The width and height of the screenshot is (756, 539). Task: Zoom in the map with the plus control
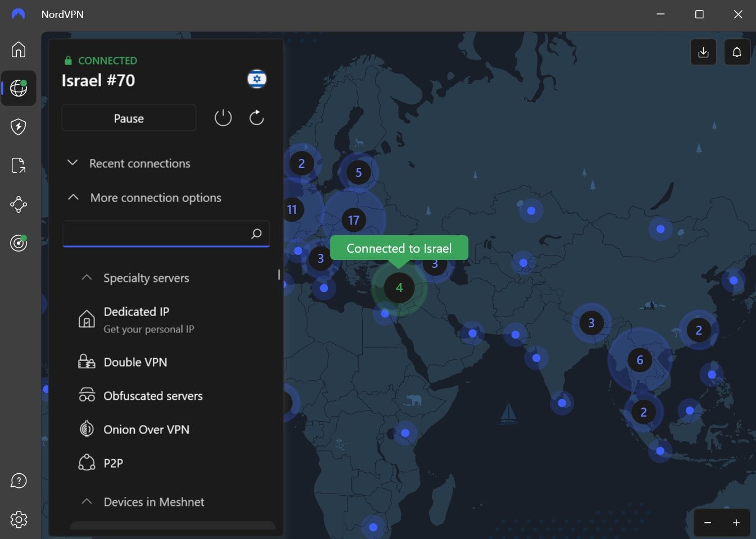(x=736, y=522)
